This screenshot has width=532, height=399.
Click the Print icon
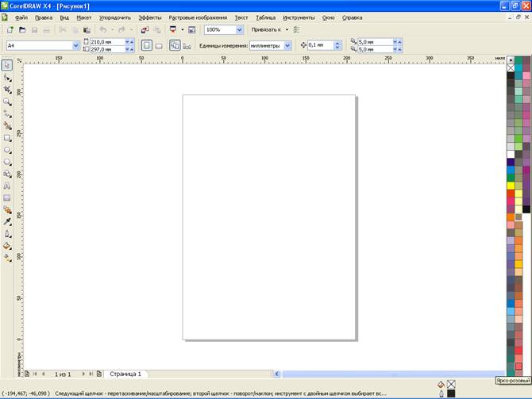coord(47,30)
